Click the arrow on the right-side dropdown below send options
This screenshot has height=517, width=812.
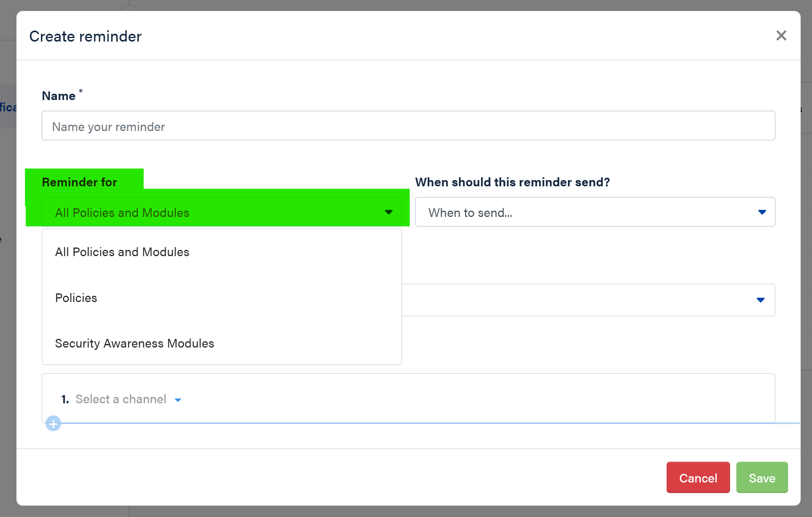coord(760,300)
